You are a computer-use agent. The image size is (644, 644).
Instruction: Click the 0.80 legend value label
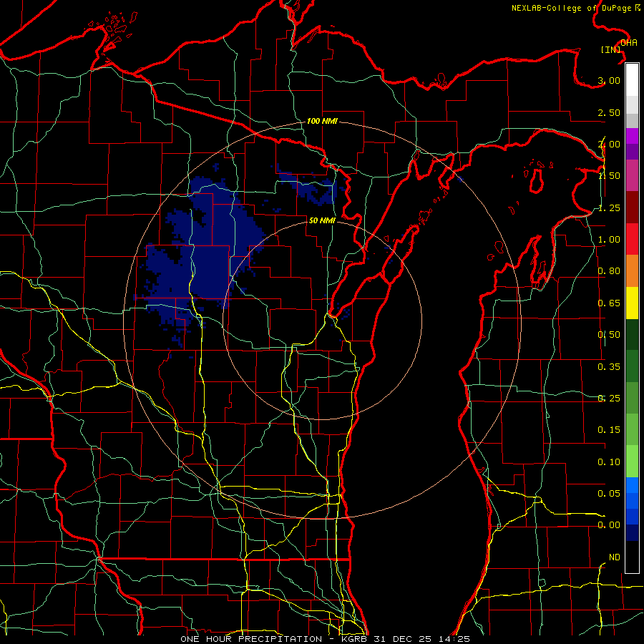click(609, 271)
